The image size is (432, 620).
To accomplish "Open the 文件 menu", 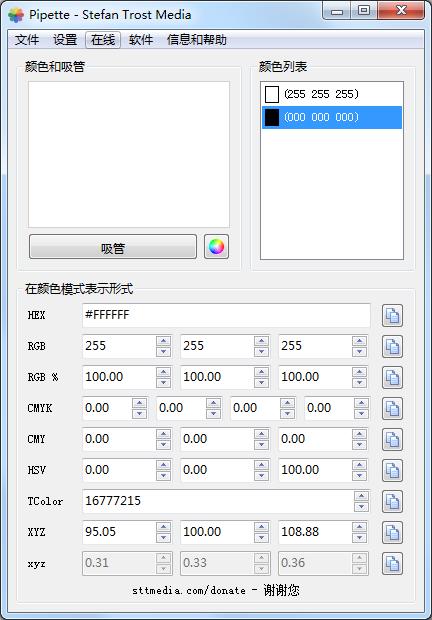I will [27, 40].
